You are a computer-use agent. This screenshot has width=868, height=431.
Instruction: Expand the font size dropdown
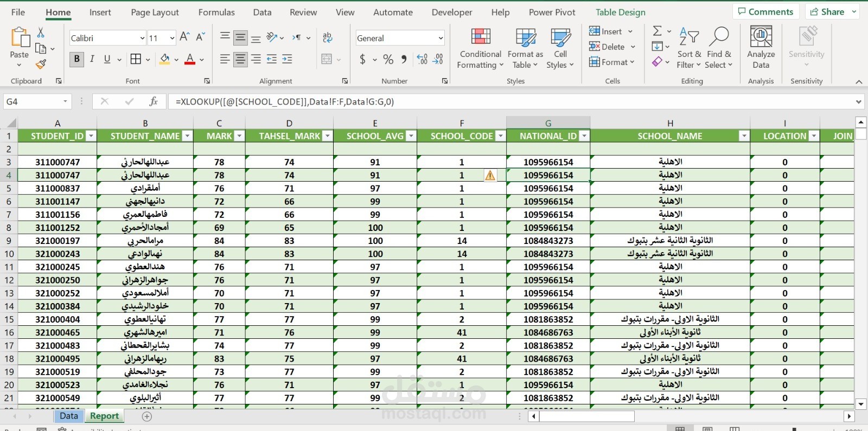pyautogui.click(x=172, y=38)
